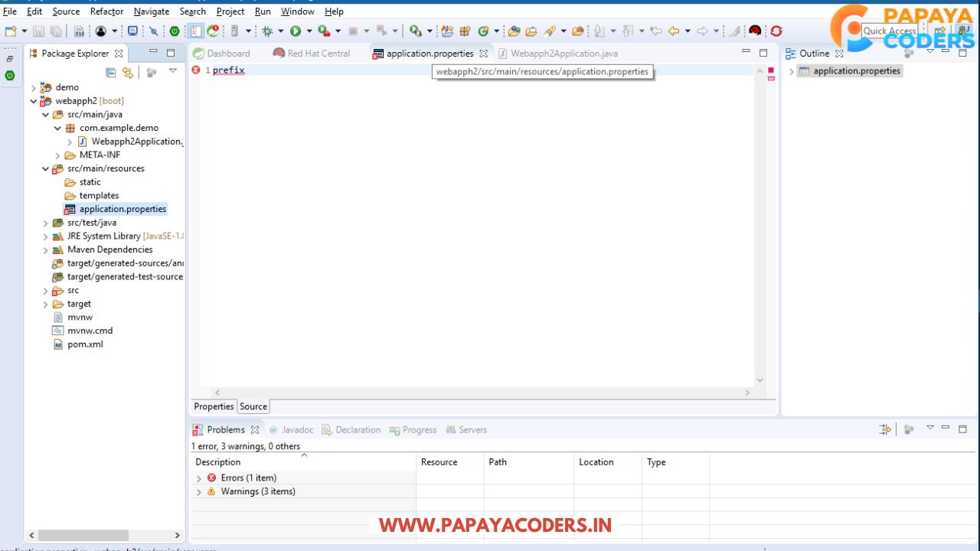Click the New Java Project wizard icon
Screen dimensions: 980x551
[x=447, y=31]
